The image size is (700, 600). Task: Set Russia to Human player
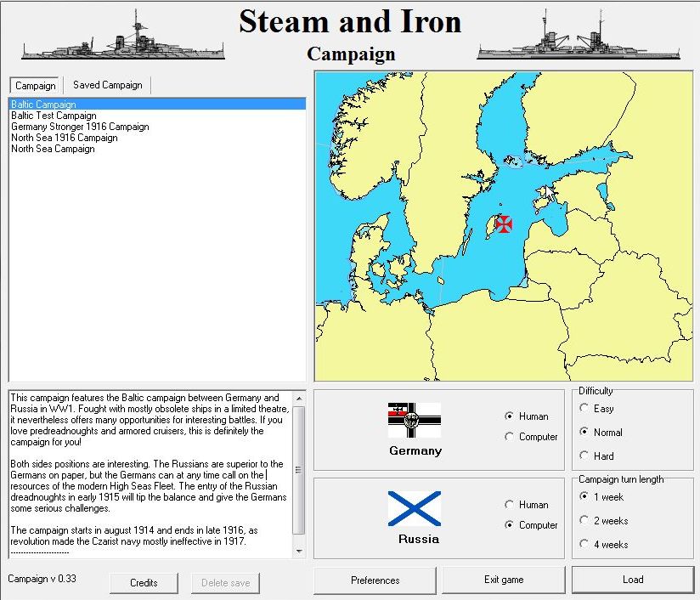[510, 505]
